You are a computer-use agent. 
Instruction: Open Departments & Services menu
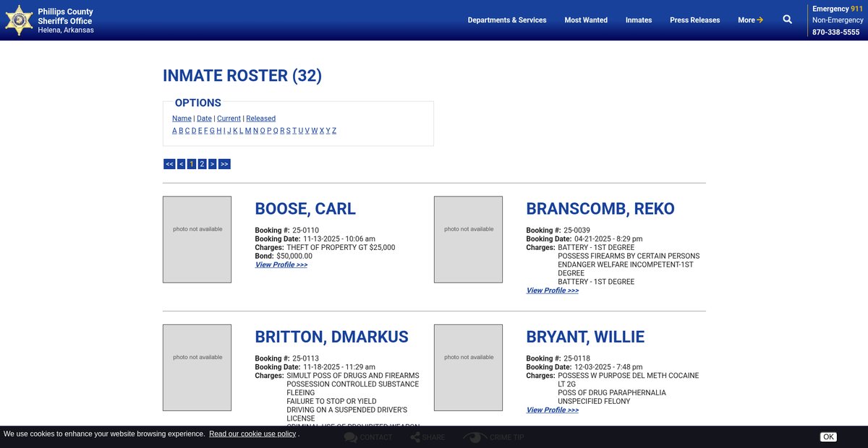coord(506,20)
